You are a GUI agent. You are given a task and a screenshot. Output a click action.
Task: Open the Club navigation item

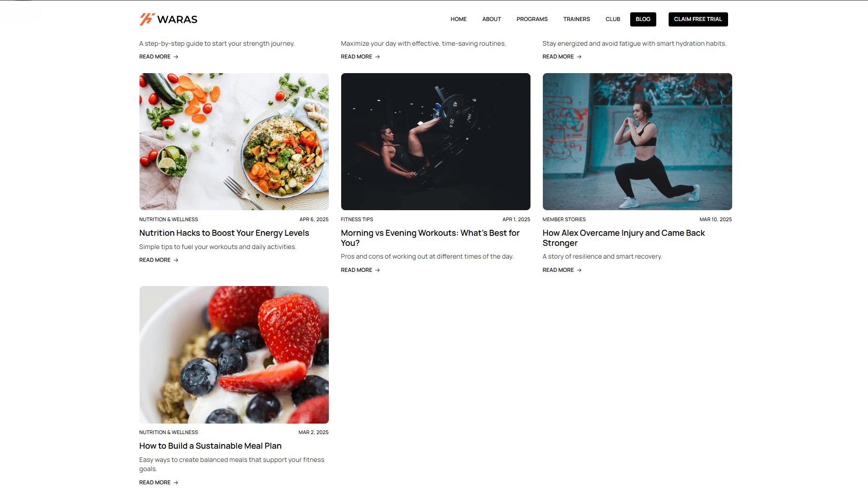pyautogui.click(x=613, y=19)
